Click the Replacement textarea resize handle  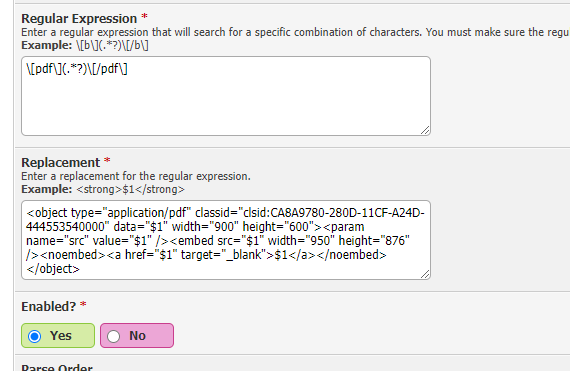[425, 274]
